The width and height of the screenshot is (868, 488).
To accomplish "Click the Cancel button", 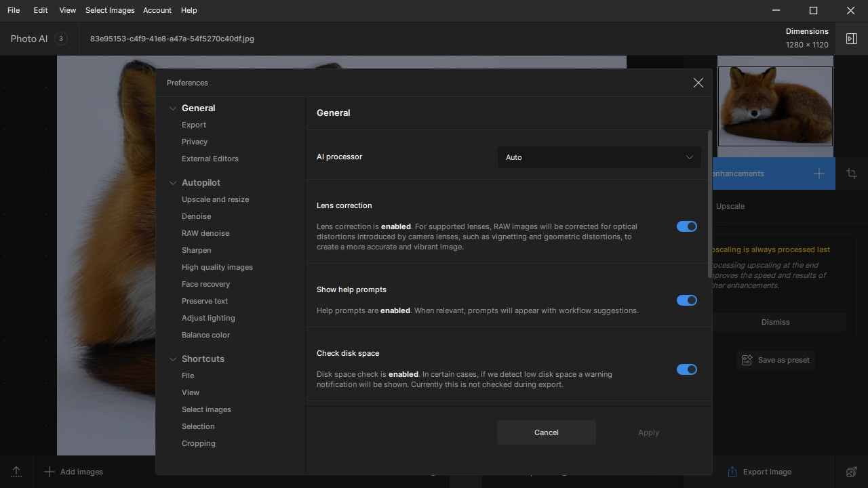I will click(x=546, y=432).
